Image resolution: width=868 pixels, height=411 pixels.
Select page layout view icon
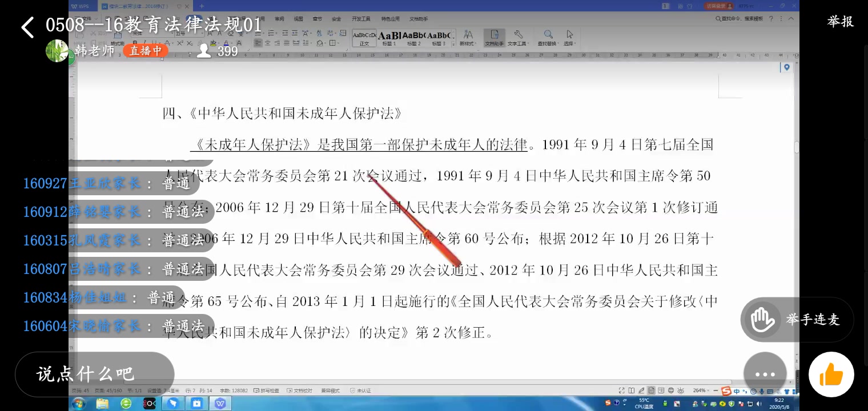(651, 390)
